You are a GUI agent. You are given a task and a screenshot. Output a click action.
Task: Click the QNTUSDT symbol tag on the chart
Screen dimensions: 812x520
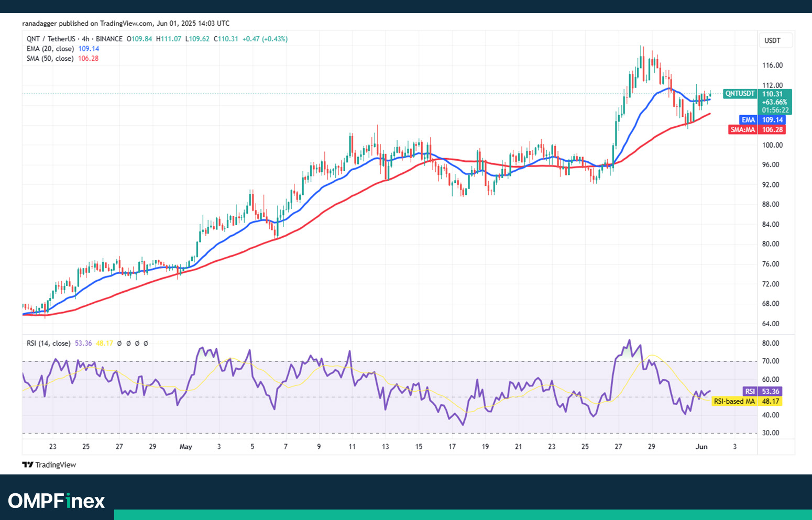tap(740, 94)
